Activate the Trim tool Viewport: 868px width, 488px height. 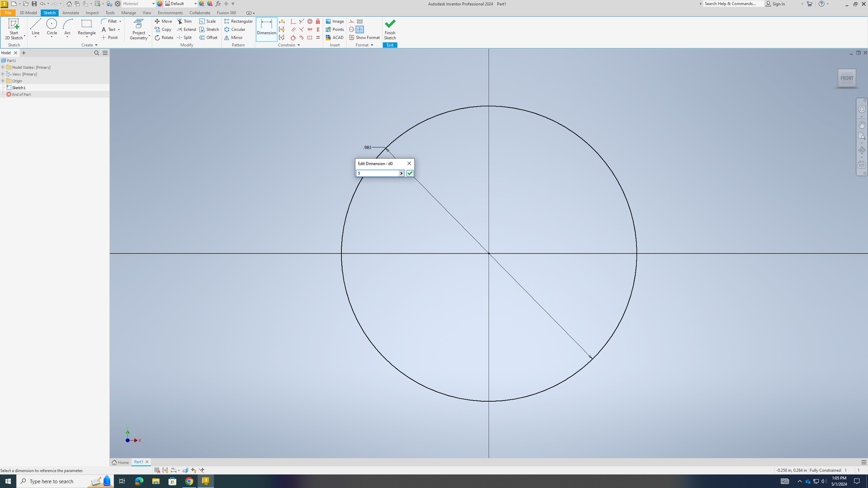tap(184, 21)
